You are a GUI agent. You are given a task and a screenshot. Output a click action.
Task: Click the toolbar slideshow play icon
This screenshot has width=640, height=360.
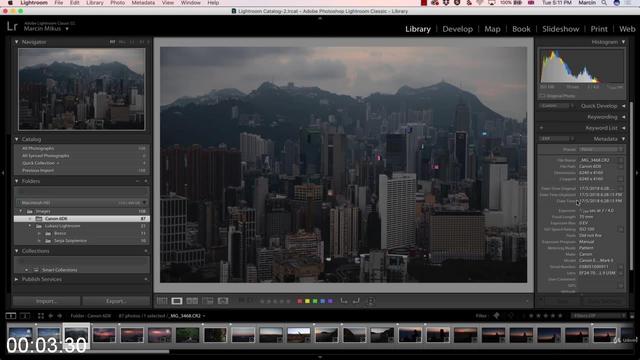point(371,301)
